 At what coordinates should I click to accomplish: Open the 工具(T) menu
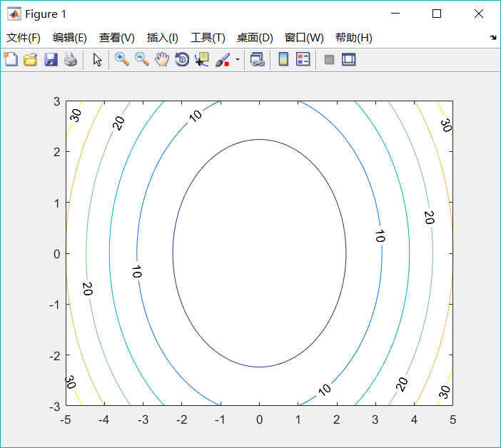[x=208, y=38]
